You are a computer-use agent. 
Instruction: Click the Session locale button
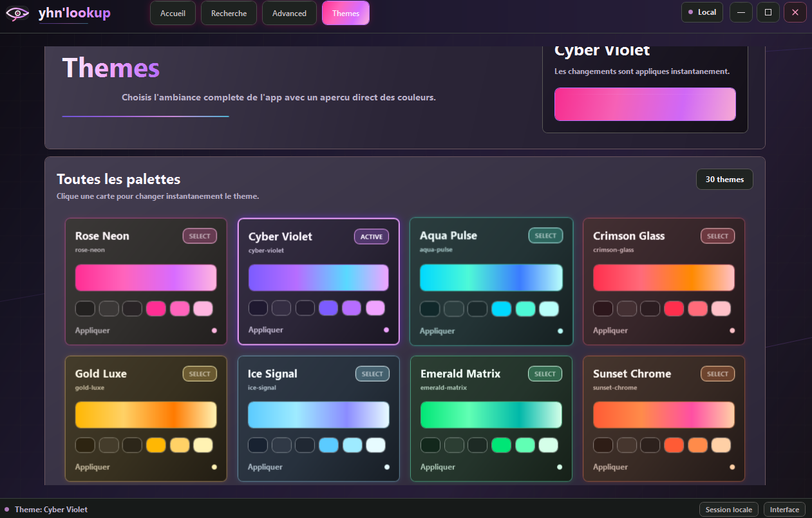click(729, 510)
